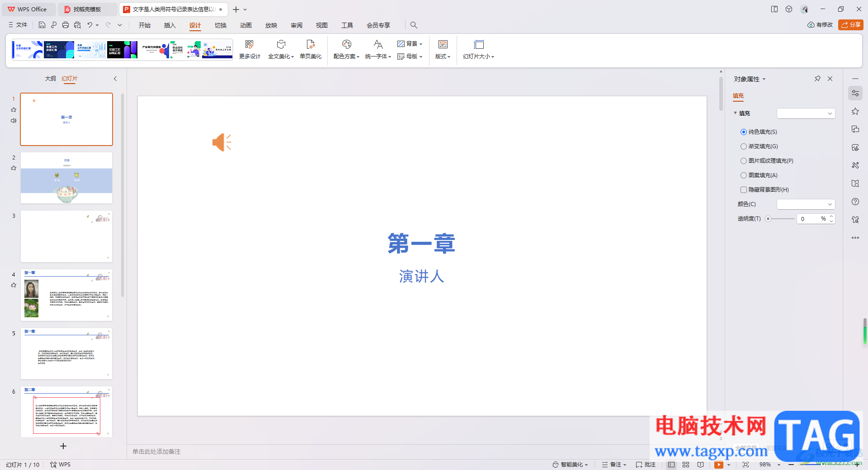Click the Save icon in the quick toolbar

[42, 25]
